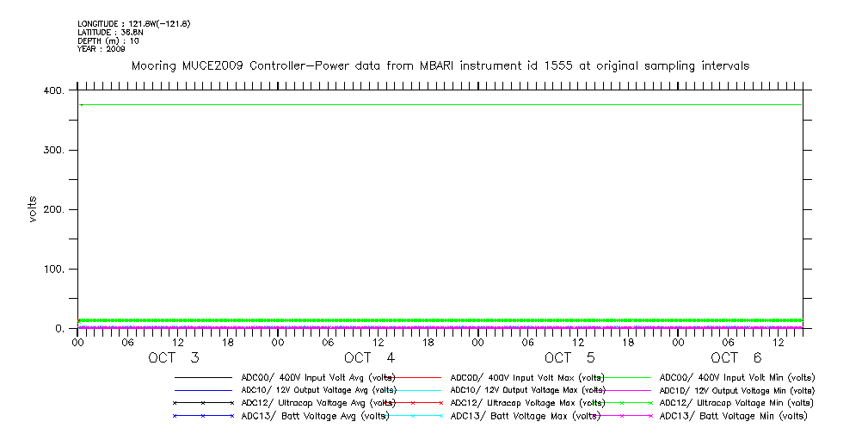Click the OCT 5 date label
The height and width of the screenshot is (434, 868).
click(x=569, y=358)
